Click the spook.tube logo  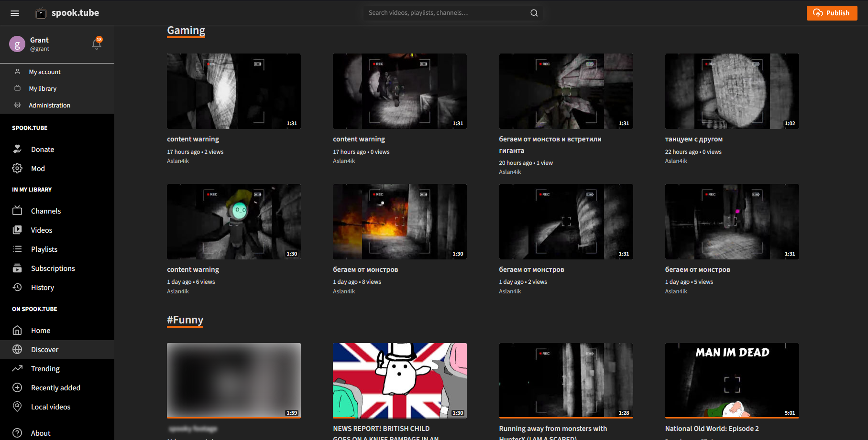(x=67, y=13)
